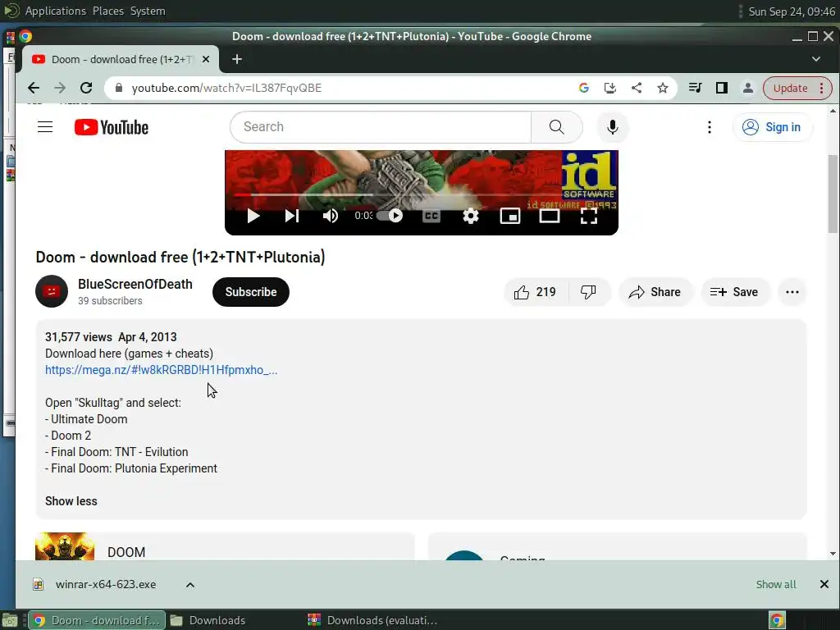Expand the tab search dropdown chevron
The image size is (840, 630).
(816, 59)
